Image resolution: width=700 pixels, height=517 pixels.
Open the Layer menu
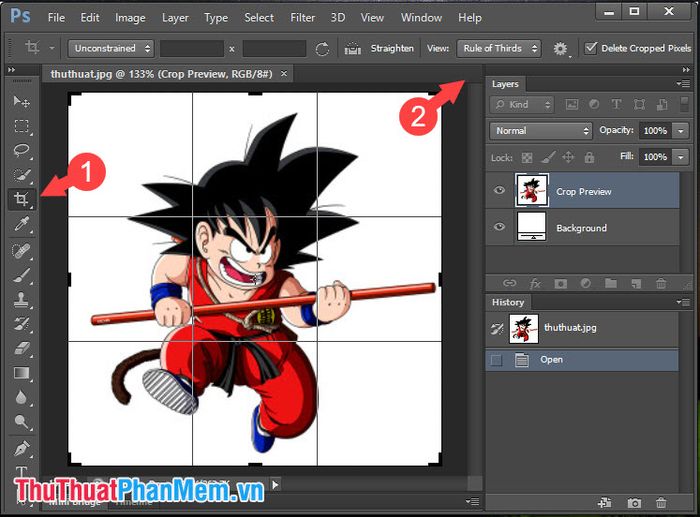pyautogui.click(x=175, y=18)
